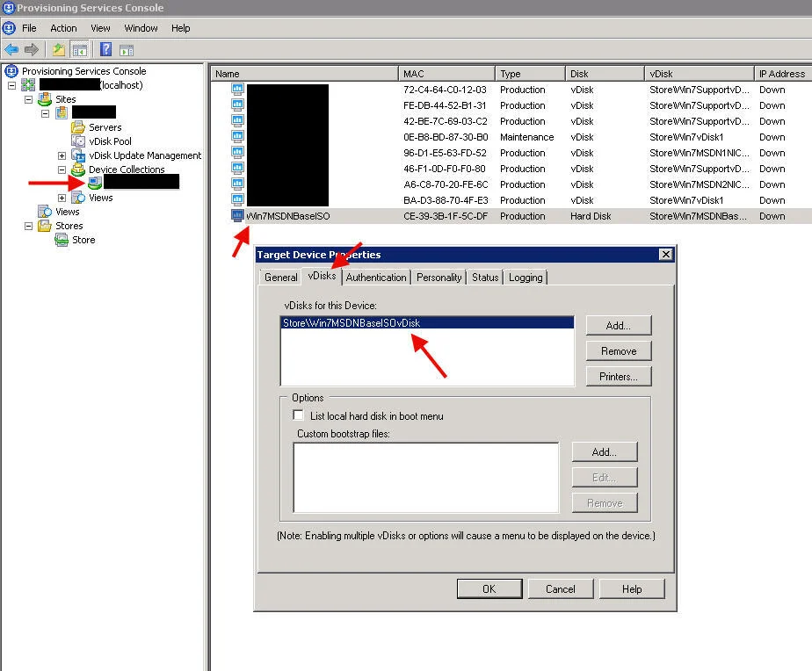The width and height of the screenshot is (812, 671).
Task: Switch to the Status tab
Action: (485, 278)
